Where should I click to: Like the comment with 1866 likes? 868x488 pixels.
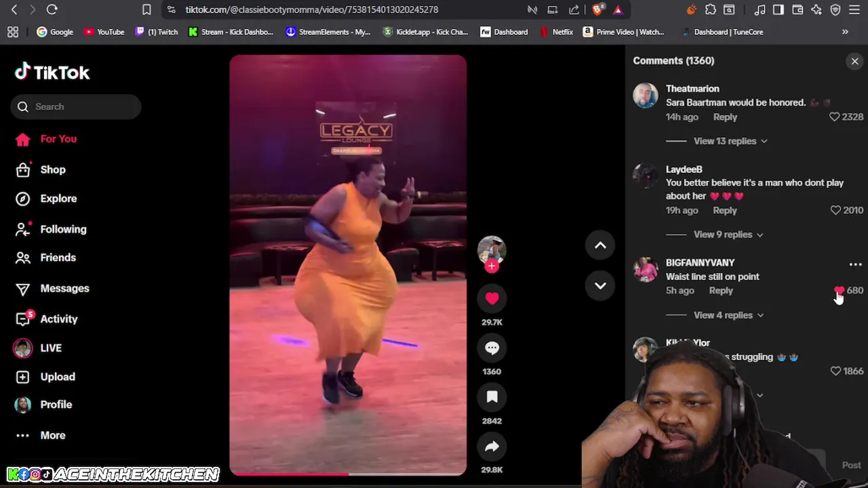pos(835,371)
